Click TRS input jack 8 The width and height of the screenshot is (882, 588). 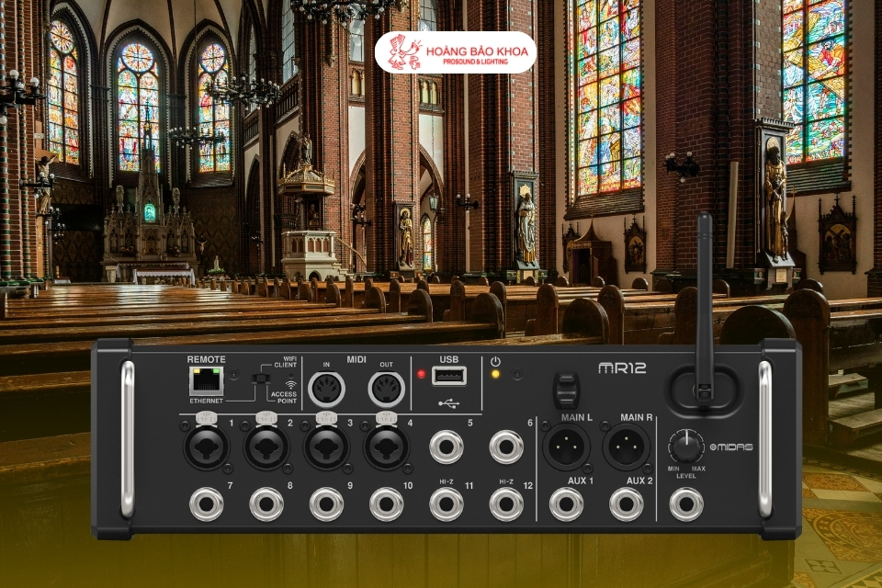click(x=266, y=504)
